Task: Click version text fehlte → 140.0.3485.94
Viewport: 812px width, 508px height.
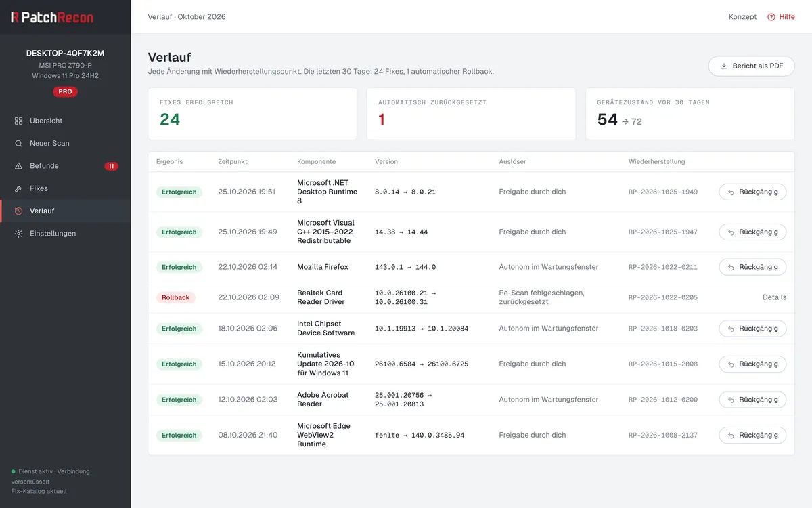Action: point(420,436)
